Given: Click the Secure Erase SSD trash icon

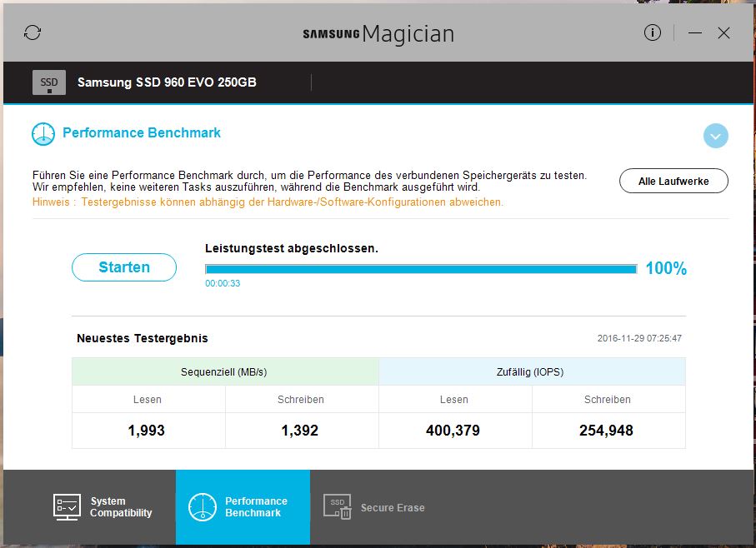Looking at the screenshot, I should point(338,507).
